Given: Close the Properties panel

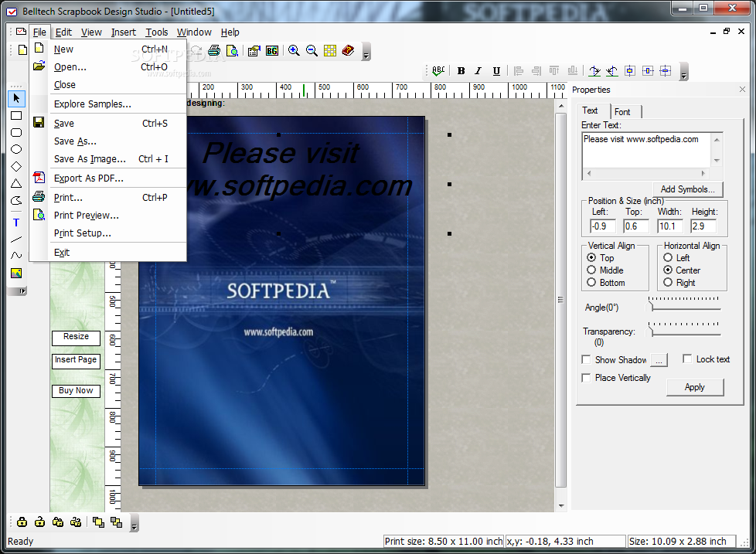Looking at the screenshot, I should [x=743, y=90].
